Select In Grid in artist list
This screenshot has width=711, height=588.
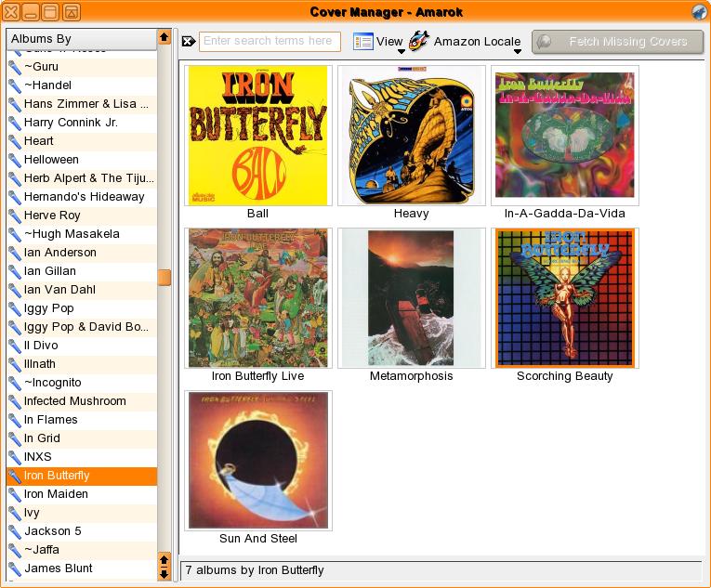(x=82, y=438)
